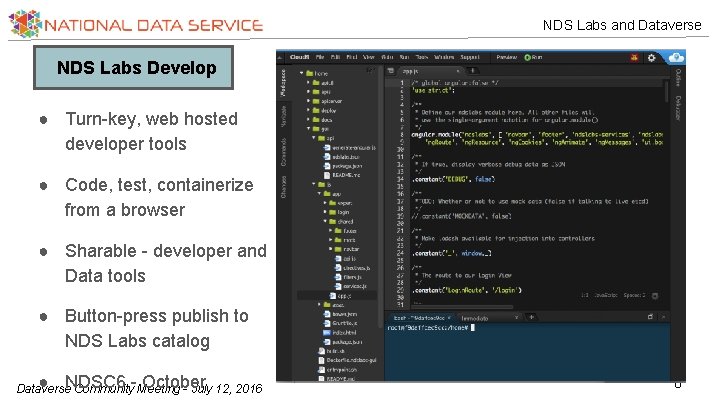Close the app.js editor tab
The width and height of the screenshot is (720, 405).
point(458,71)
